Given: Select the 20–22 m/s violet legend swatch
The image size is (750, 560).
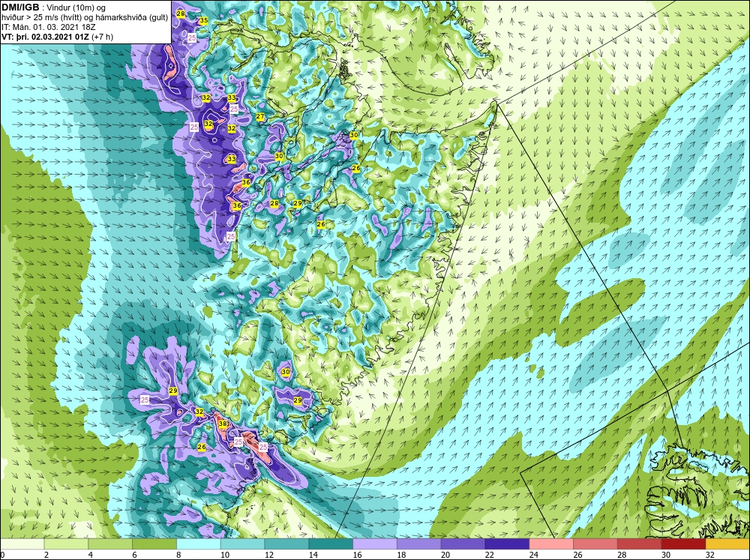Looking at the screenshot, I should 463,544.
